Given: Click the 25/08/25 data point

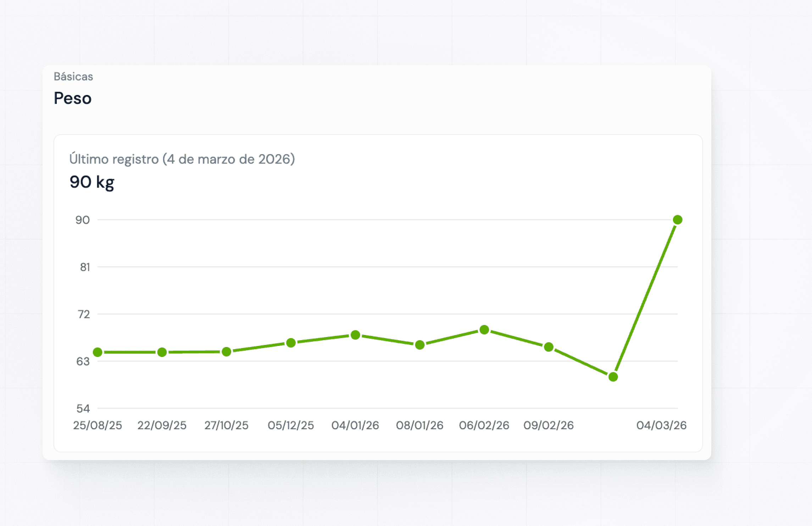Looking at the screenshot, I should pyautogui.click(x=98, y=352).
